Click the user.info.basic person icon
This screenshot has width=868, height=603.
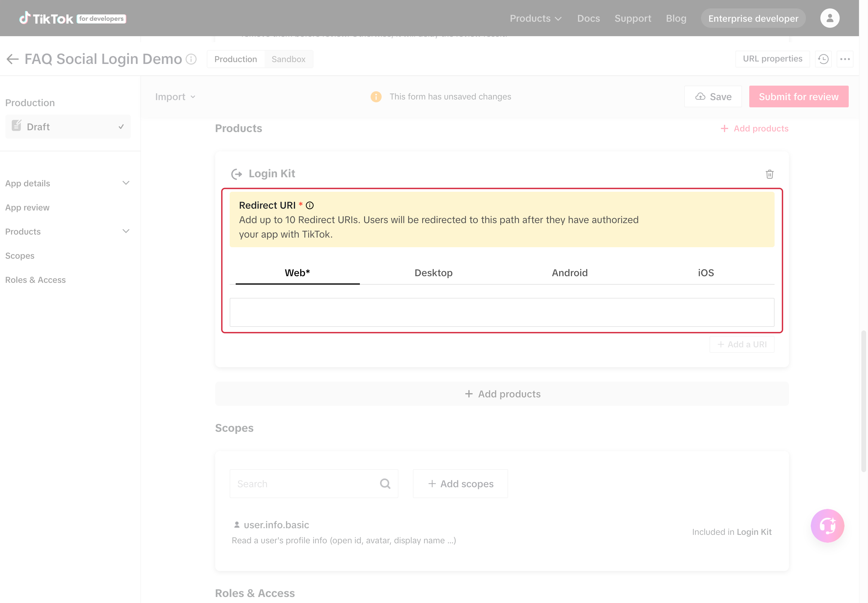pyautogui.click(x=237, y=524)
